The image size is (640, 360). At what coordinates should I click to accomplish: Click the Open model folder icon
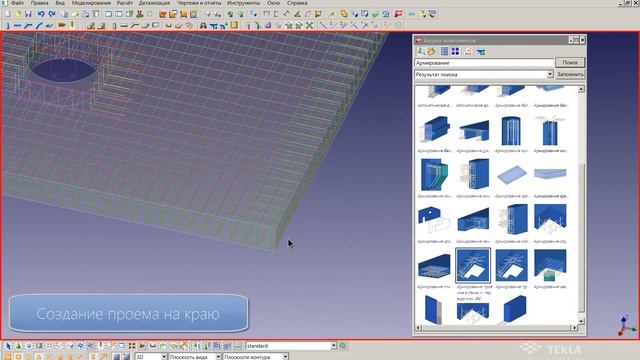click(18, 14)
